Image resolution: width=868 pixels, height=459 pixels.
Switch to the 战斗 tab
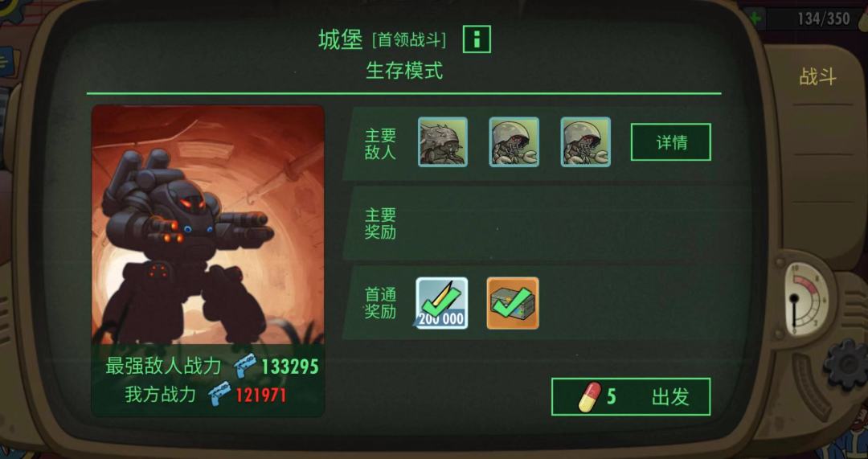(x=817, y=76)
